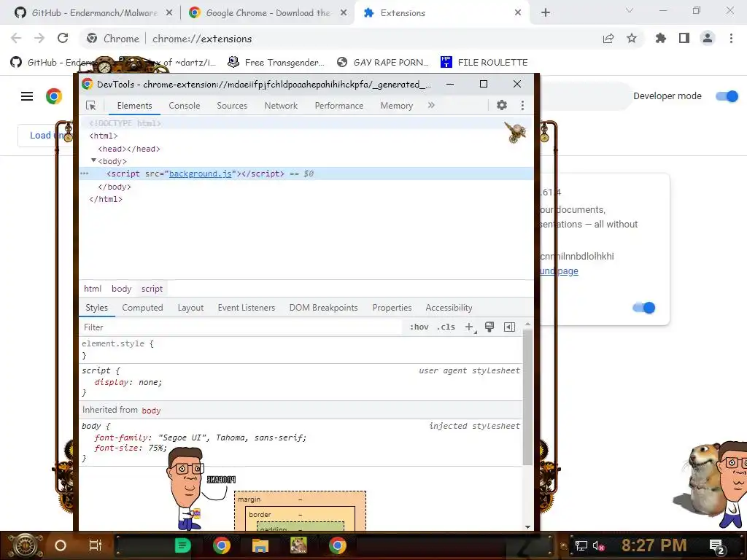Toggle the :hov element state button

pos(419,327)
